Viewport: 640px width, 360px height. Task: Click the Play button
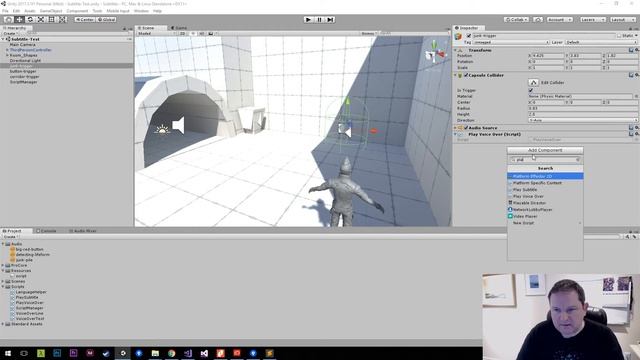pyautogui.click(x=309, y=20)
